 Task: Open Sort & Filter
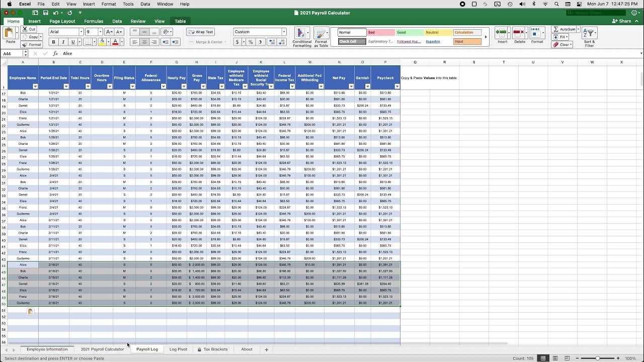click(x=589, y=37)
